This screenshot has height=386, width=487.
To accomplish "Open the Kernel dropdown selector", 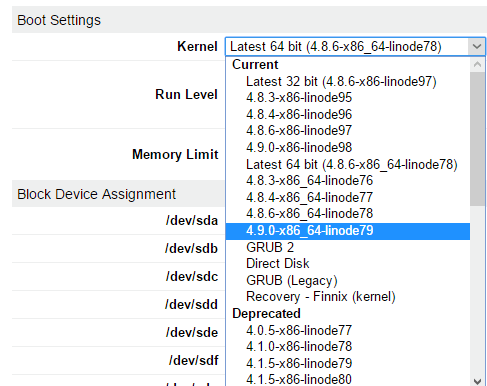I will [355, 46].
